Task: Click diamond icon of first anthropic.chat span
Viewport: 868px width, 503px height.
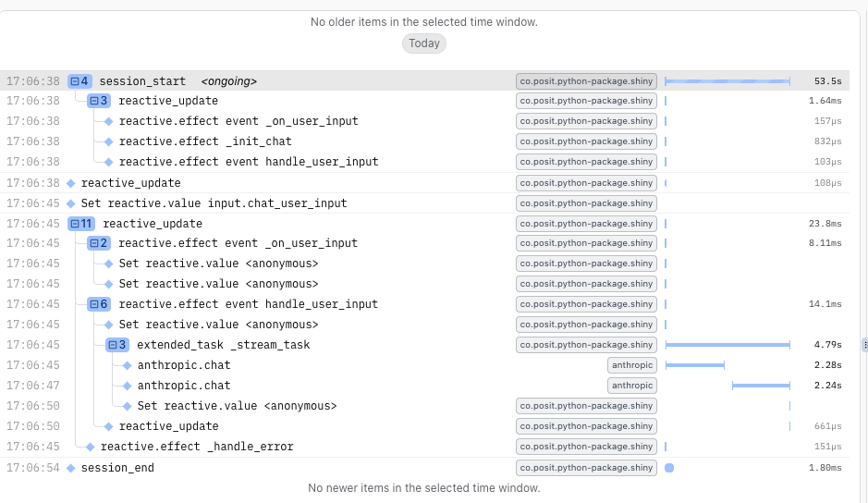Action: pyautogui.click(x=128, y=365)
